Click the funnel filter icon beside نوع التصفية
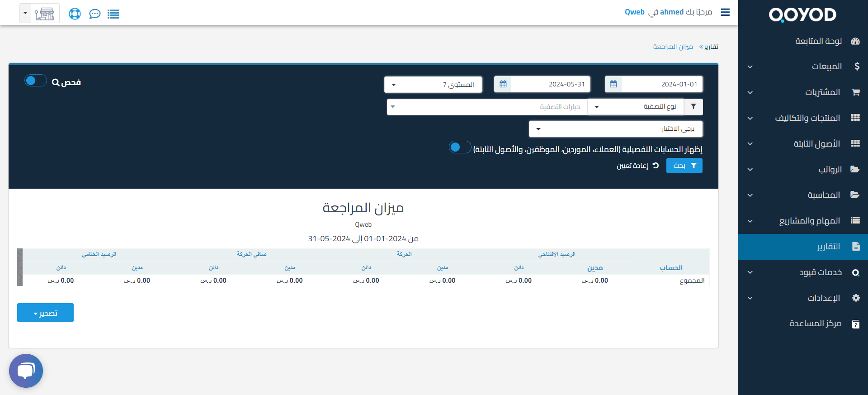Viewport: 868px width, 395px height. 693,107
